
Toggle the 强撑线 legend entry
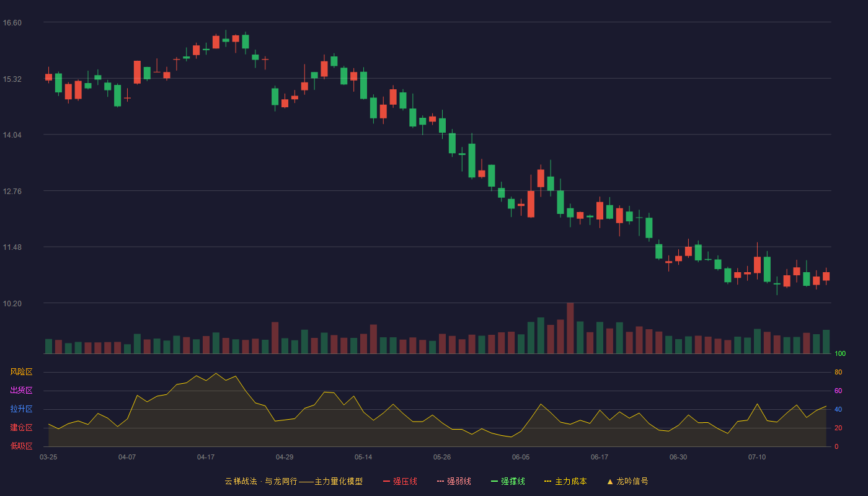click(508, 481)
